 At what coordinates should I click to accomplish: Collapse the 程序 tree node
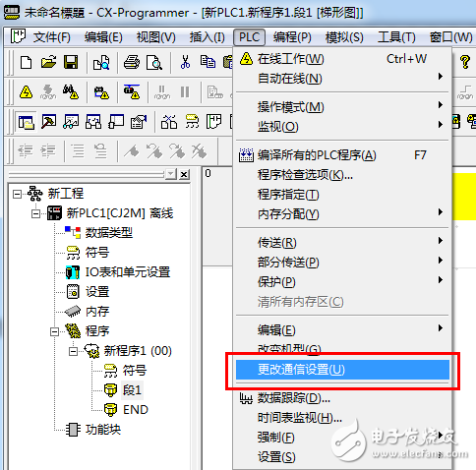click(54, 331)
